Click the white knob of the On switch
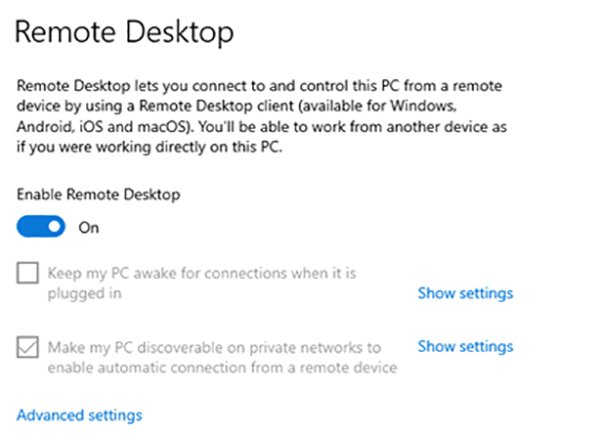This screenshot has width=600, height=437. coord(54,227)
